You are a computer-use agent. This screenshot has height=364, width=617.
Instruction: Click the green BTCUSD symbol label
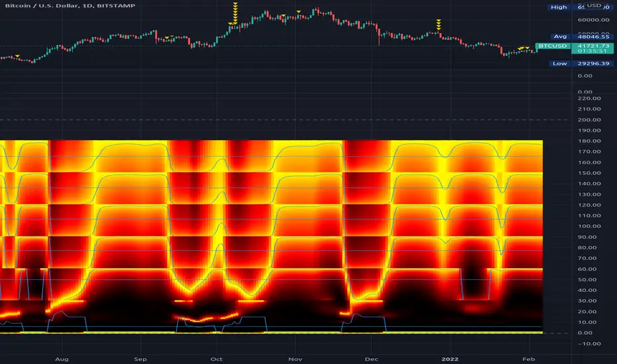point(553,46)
